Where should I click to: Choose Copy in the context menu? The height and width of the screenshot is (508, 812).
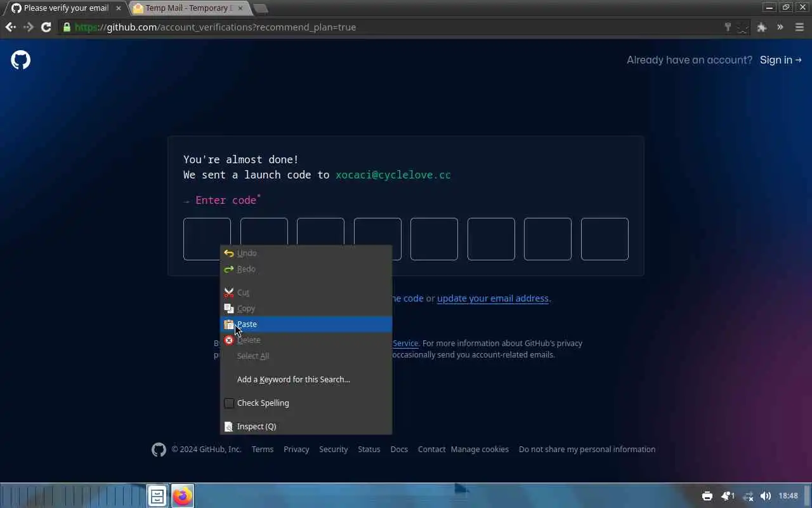(x=306, y=309)
